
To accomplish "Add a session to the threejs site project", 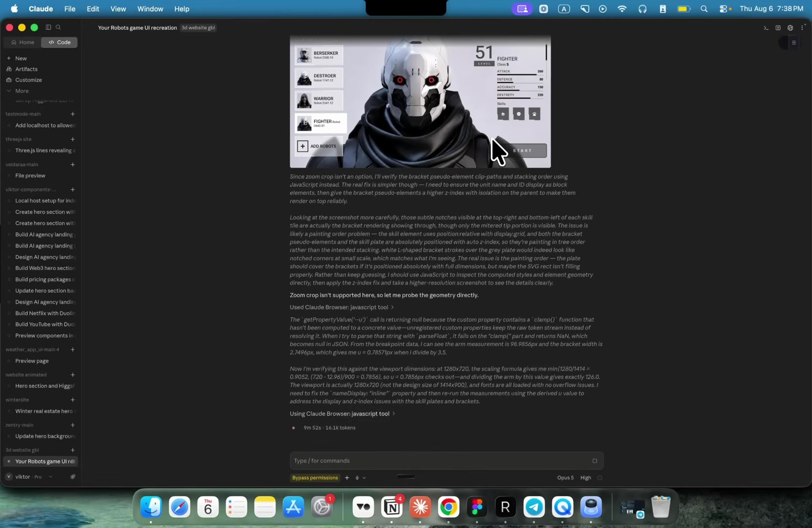I will click(x=73, y=139).
